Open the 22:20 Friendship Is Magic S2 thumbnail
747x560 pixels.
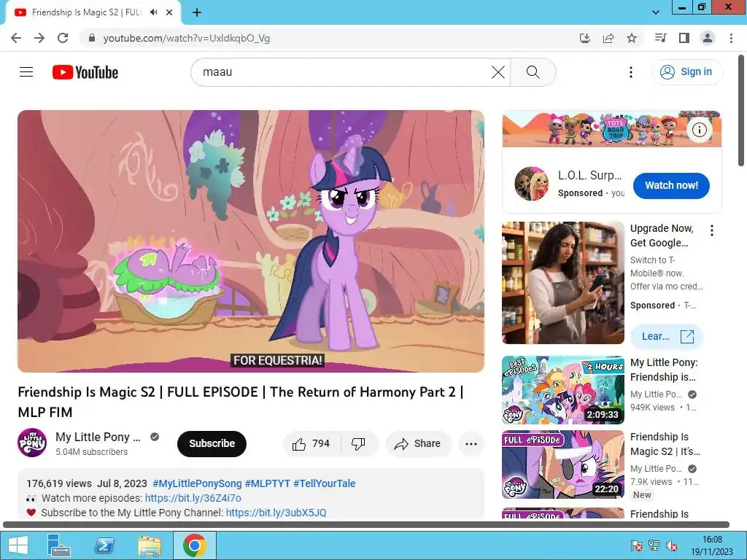pyautogui.click(x=562, y=464)
